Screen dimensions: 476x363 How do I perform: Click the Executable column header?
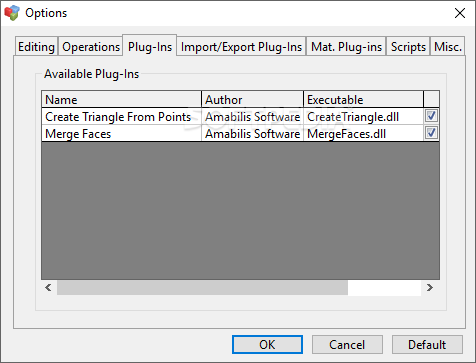coord(364,99)
